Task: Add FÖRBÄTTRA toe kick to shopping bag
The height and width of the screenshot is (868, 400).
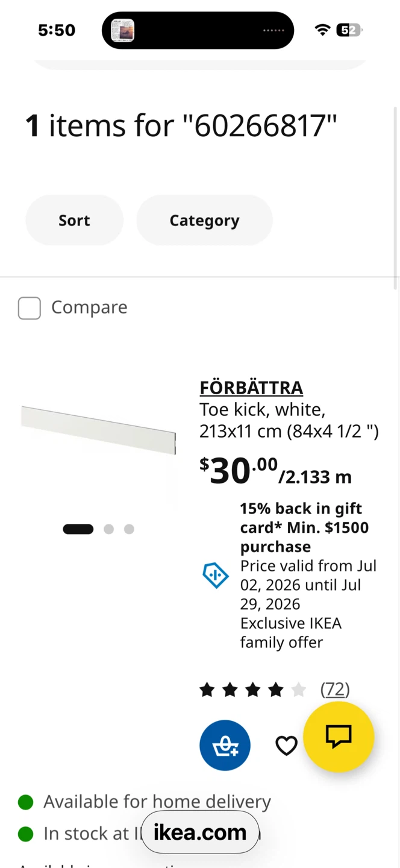Action: (225, 745)
